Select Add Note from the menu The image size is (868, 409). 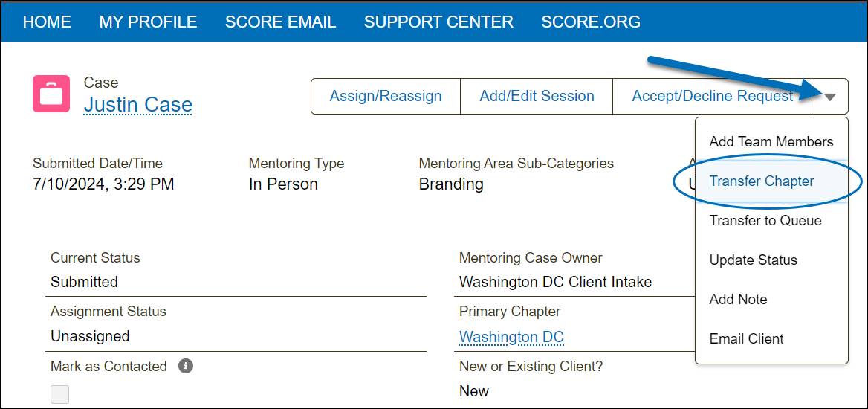[738, 299]
